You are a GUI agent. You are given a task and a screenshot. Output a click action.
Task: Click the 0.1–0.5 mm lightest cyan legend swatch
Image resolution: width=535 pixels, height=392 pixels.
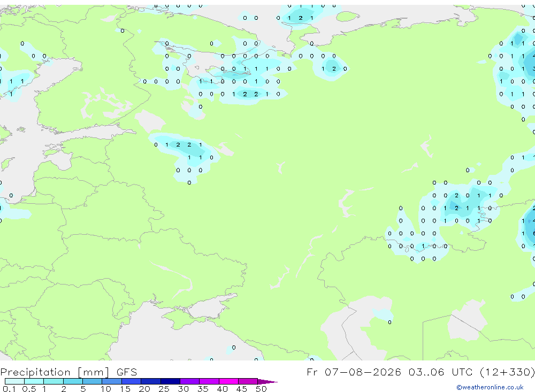pos(14,381)
